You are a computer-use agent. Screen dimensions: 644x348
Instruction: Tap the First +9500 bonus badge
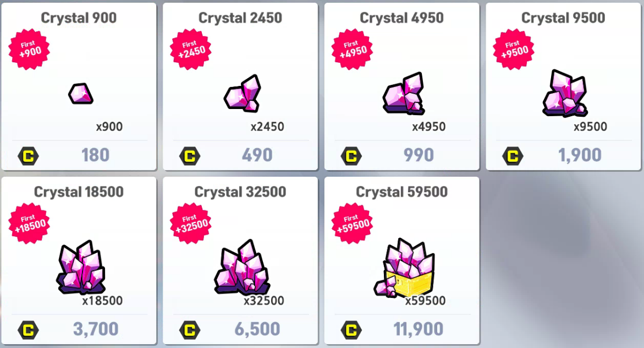(x=514, y=49)
